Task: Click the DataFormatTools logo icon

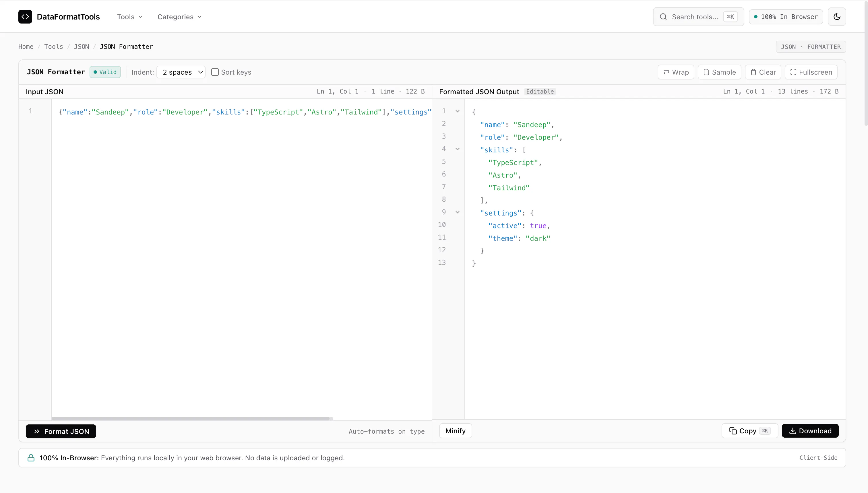Action: pos(25,17)
